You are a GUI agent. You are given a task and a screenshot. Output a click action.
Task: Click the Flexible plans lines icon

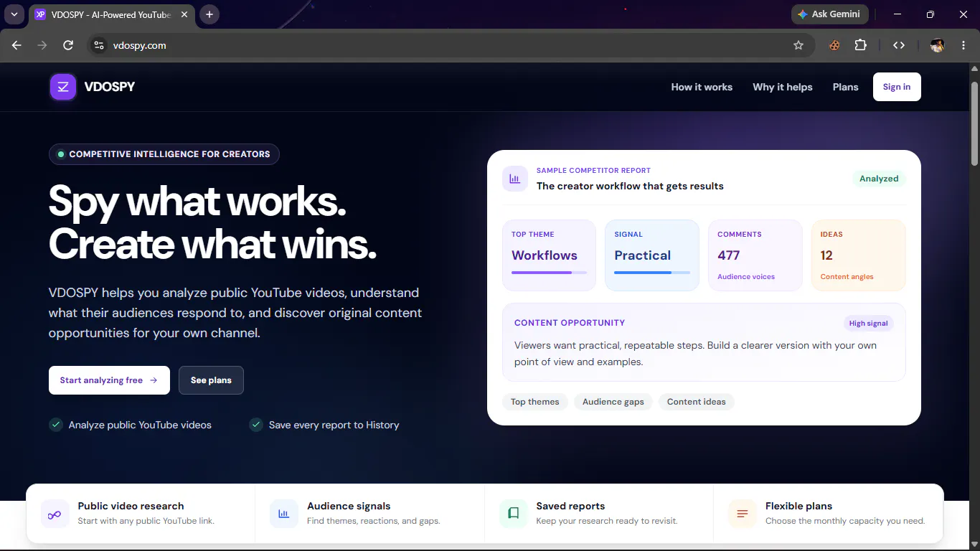743,514
